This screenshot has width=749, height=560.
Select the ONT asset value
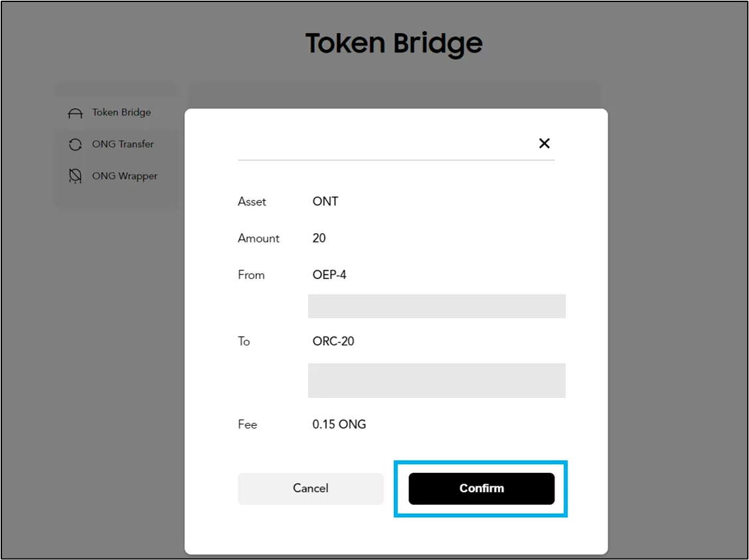(x=325, y=201)
